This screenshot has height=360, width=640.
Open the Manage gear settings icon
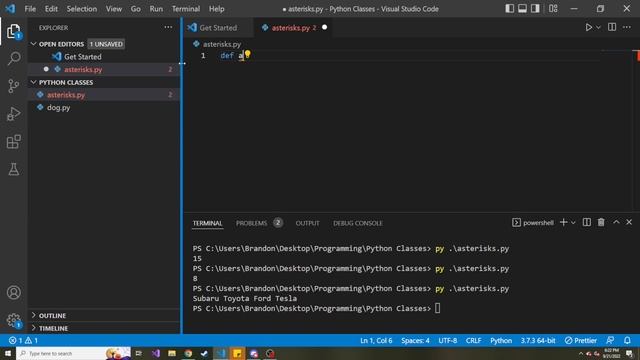tap(13, 320)
